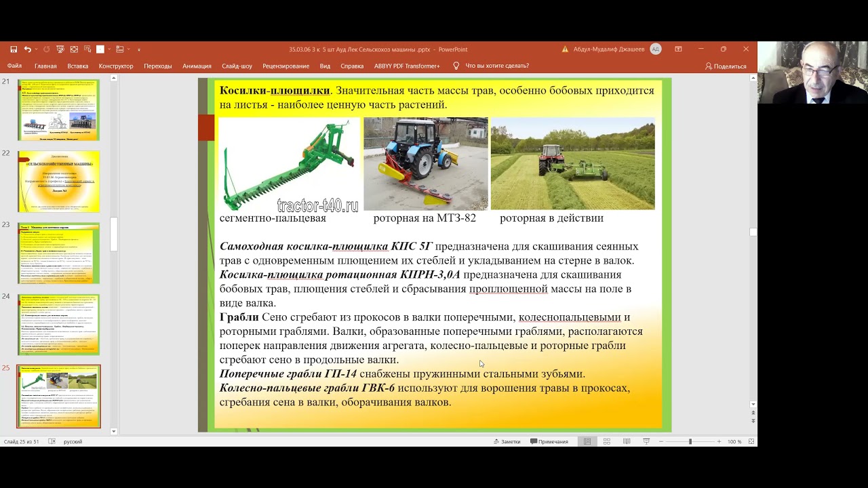
Task: Go to next slide double-arrow button
Action: pos(753,422)
